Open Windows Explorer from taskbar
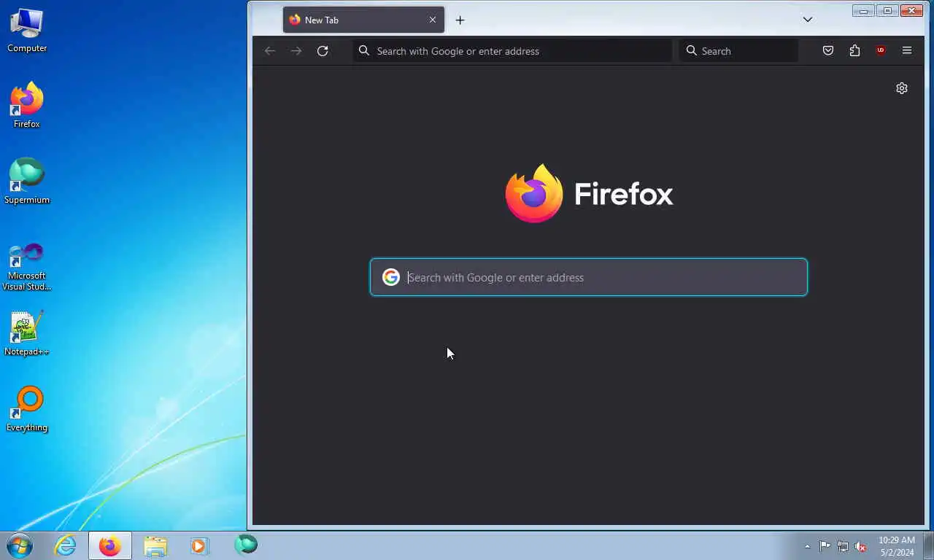 pyautogui.click(x=155, y=545)
